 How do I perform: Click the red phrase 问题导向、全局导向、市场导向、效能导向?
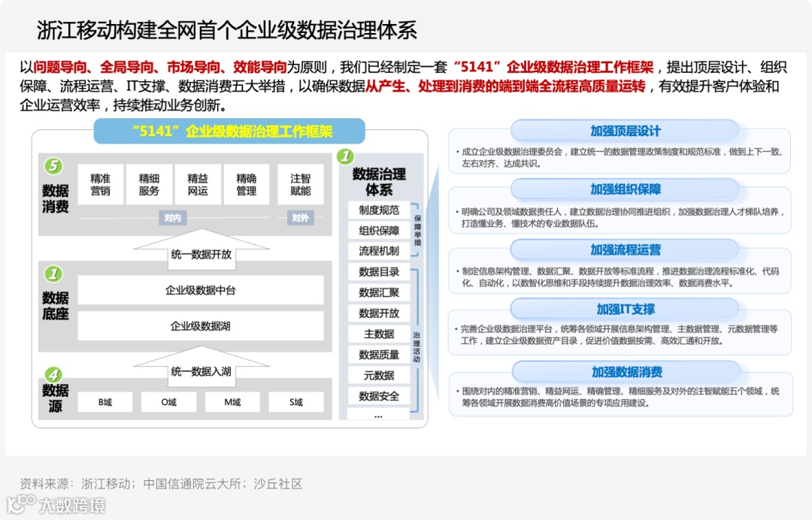(160, 68)
